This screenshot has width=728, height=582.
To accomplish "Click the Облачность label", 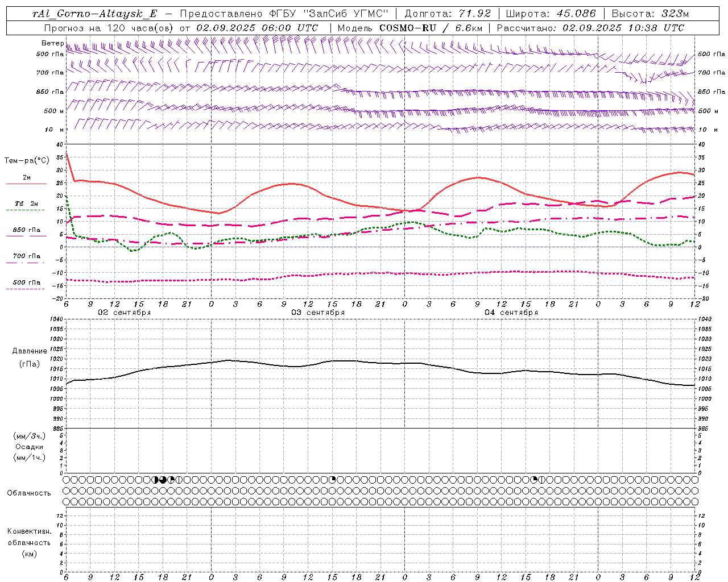I will pos(29,493).
